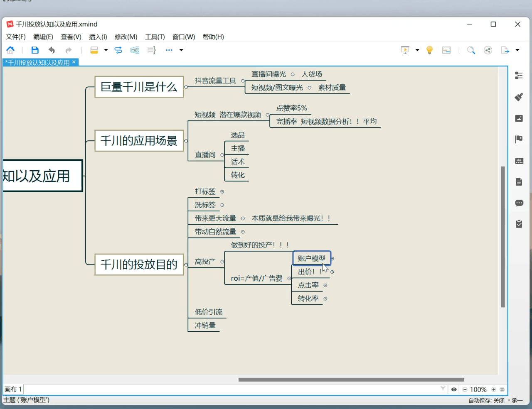Click the 自动保存: 关闭 status text
The height and width of the screenshot is (409, 532).
[486, 401]
